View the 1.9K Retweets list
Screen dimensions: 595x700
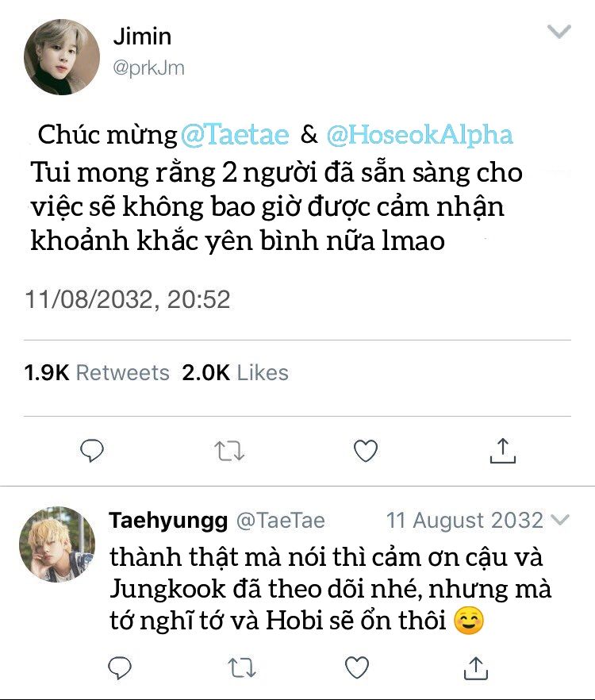pos(97,372)
